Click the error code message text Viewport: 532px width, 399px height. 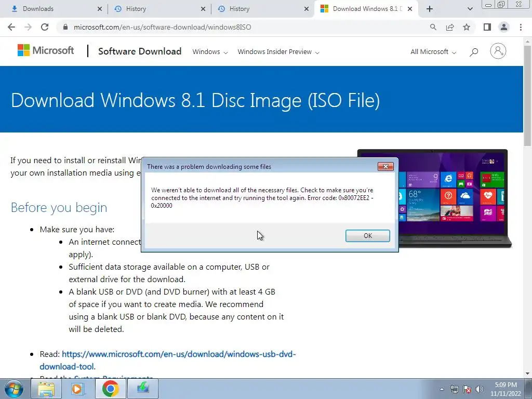click(262, 198)
